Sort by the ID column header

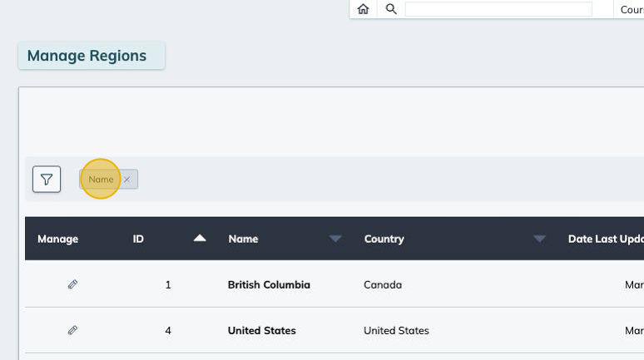[x=138, y=239]
